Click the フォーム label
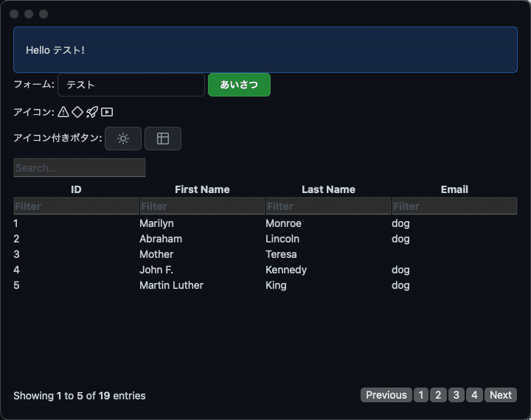Screen dimensions: 531x420 click(34, 84)
